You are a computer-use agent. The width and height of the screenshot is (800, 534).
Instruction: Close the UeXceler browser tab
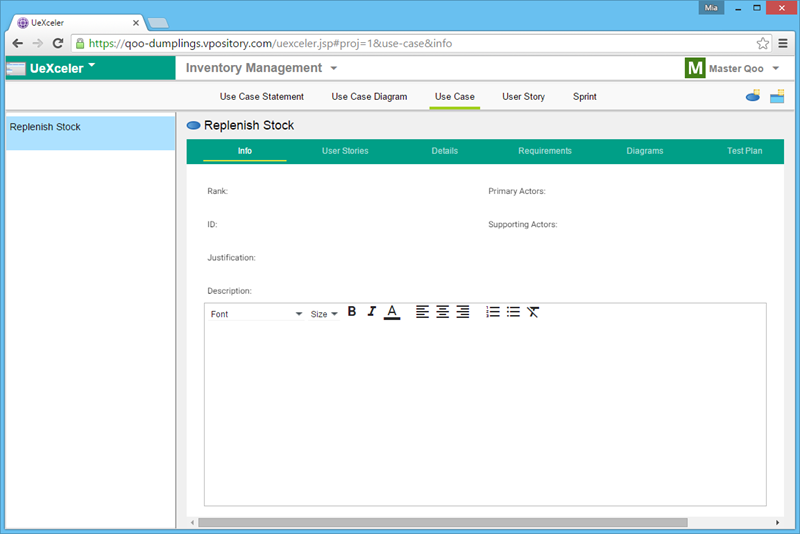pyautogui.click(x=136, y=23)
